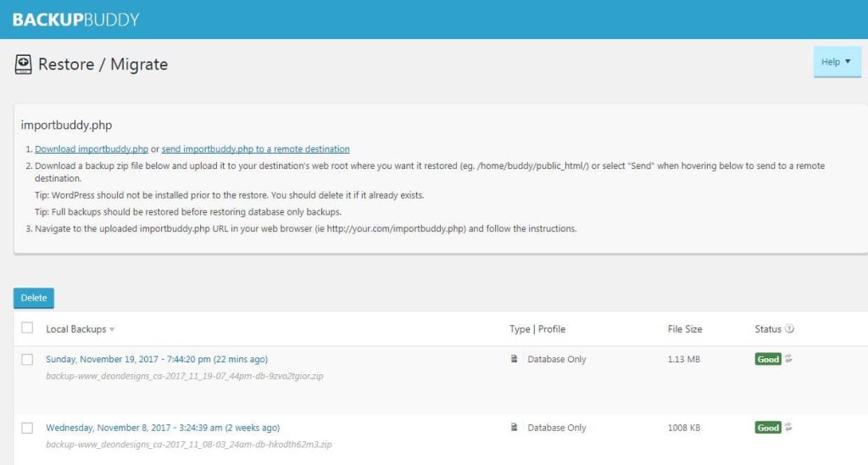Click the 1008 KB file size value
The height and width of the screenshot is (465, 868).
[x=684, y=428]
